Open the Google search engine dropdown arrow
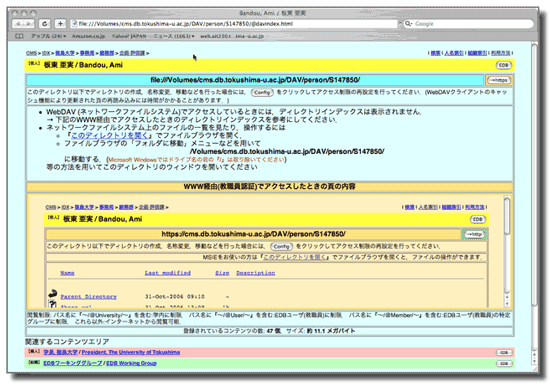Viewport: 550px width, 384px height. (411, 24)
